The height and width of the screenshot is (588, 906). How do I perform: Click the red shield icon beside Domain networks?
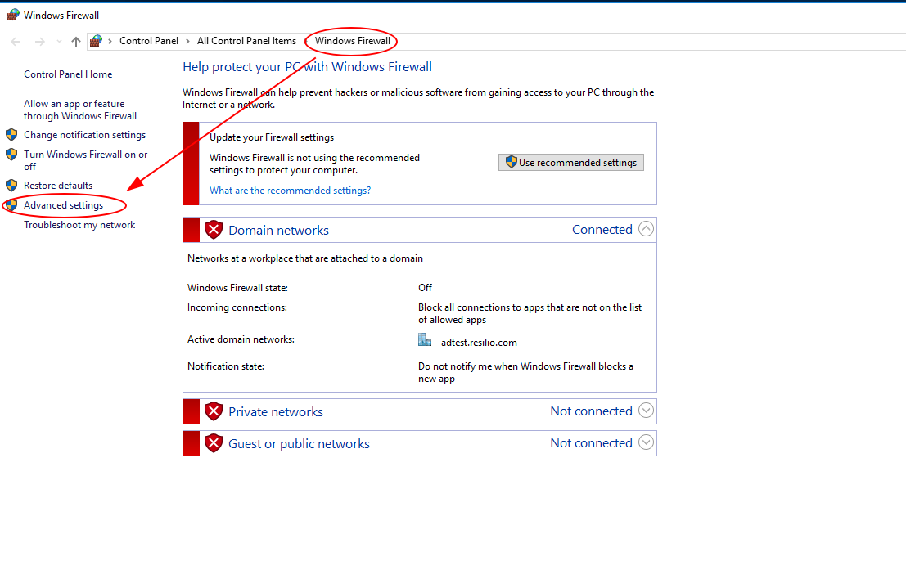tap(214, 230)
